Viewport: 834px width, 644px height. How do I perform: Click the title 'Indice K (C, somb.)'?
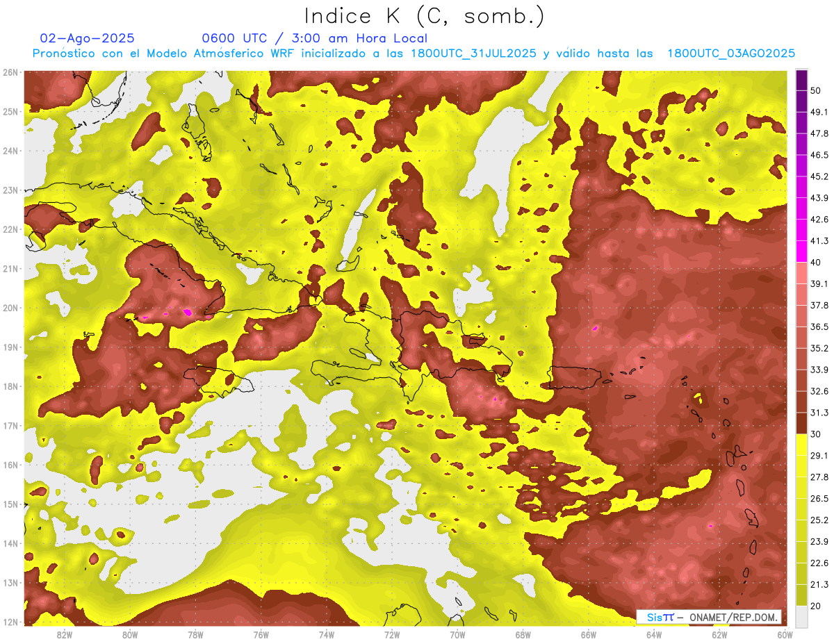pyautogui.click(x=425, y=16)
